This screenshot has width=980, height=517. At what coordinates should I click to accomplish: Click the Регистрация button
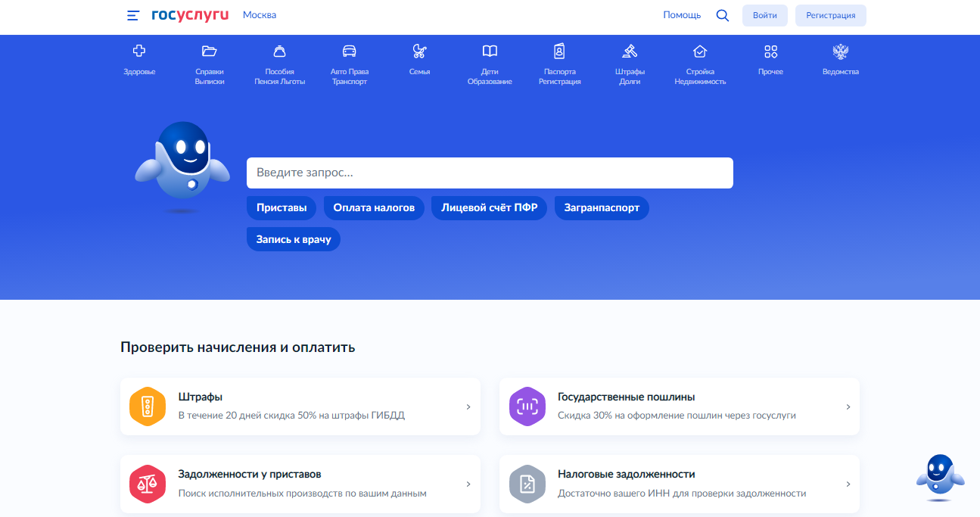tap(830, 15)
